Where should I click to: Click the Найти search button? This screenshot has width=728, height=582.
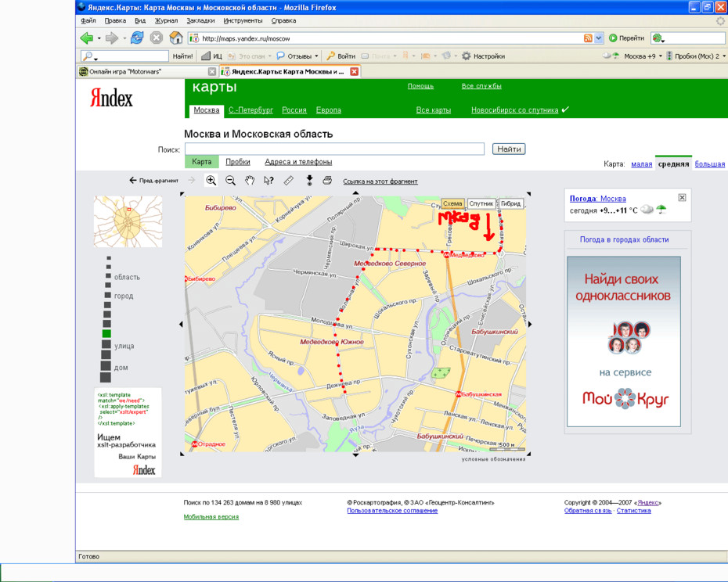coord(509,149)
